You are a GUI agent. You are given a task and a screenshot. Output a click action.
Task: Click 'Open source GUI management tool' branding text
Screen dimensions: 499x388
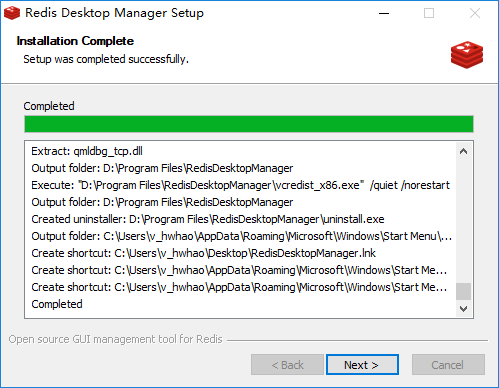(x=115, y=339)
